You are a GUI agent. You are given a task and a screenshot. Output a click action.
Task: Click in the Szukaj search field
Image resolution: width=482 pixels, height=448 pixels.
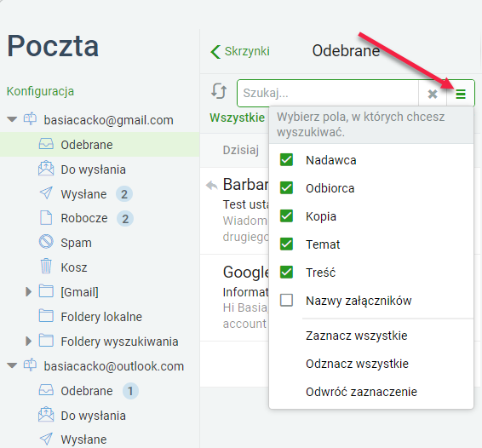click(x=328, y=93)
